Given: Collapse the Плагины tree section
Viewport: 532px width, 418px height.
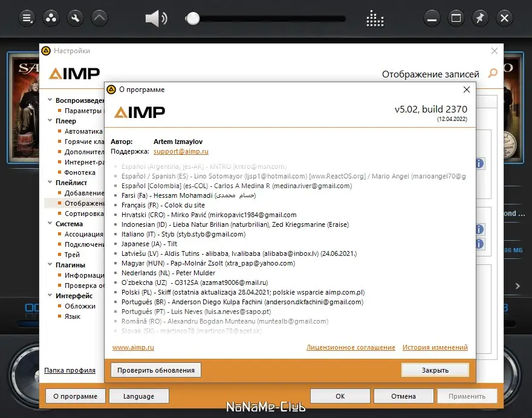Looking at the screenshot, I should tap(50, 264).
